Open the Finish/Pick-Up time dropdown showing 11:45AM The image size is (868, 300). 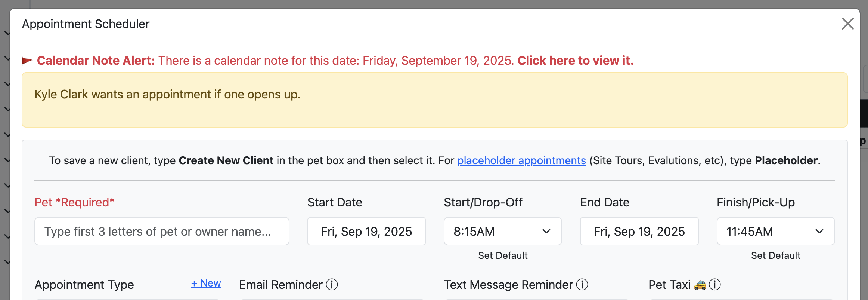coord(776,231)
